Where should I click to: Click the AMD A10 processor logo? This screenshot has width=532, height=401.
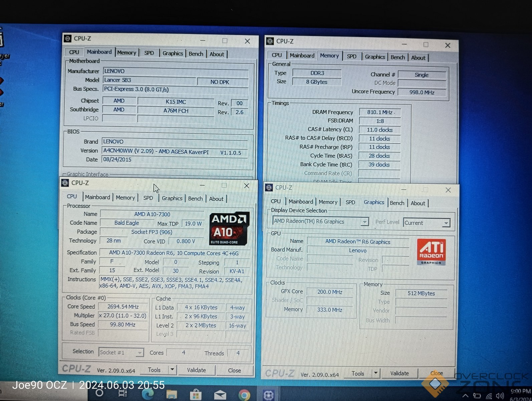point(229,229)
